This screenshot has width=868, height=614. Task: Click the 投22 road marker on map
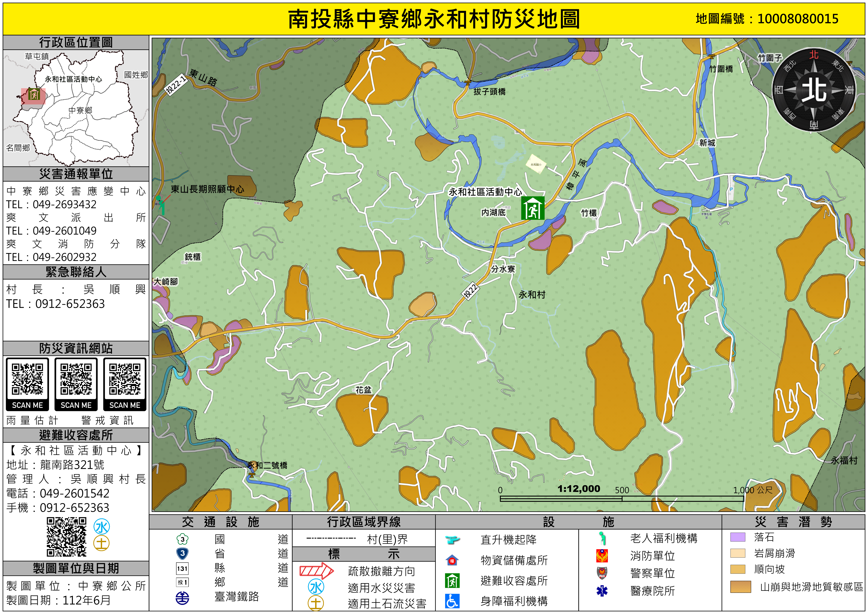470,291
